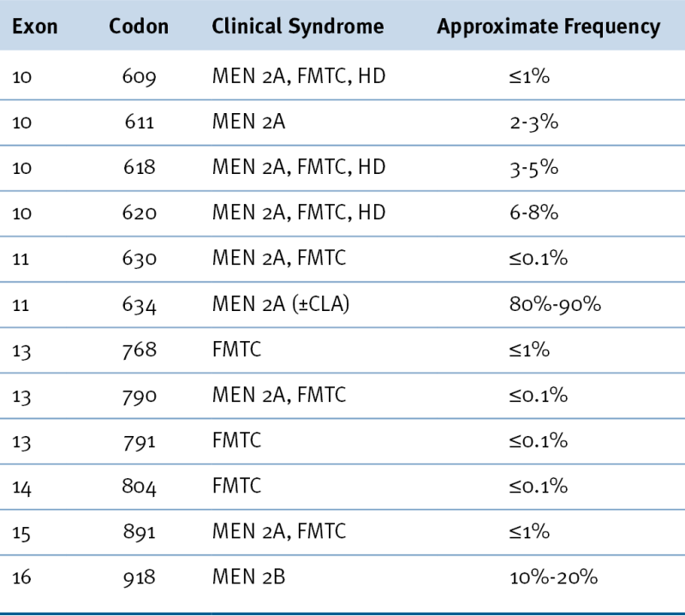This screenshot has width=685, height=616.
Task: Select codon 891 cell
Action: [x=139, y=532]
